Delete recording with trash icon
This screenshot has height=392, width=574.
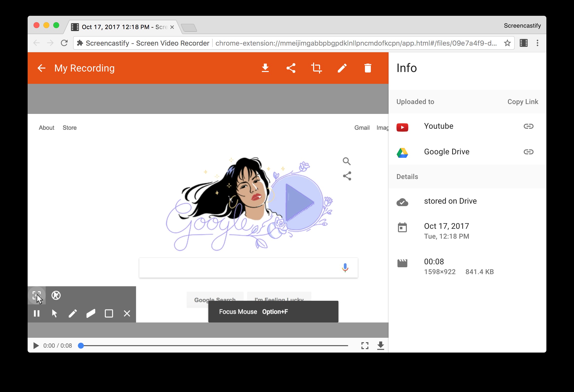[x=368, y=68]
